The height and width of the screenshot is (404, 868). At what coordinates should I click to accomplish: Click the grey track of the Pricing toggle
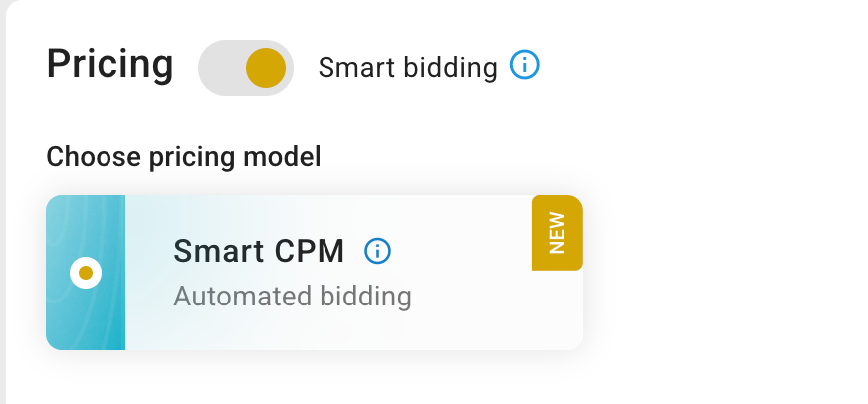point(219,68)
